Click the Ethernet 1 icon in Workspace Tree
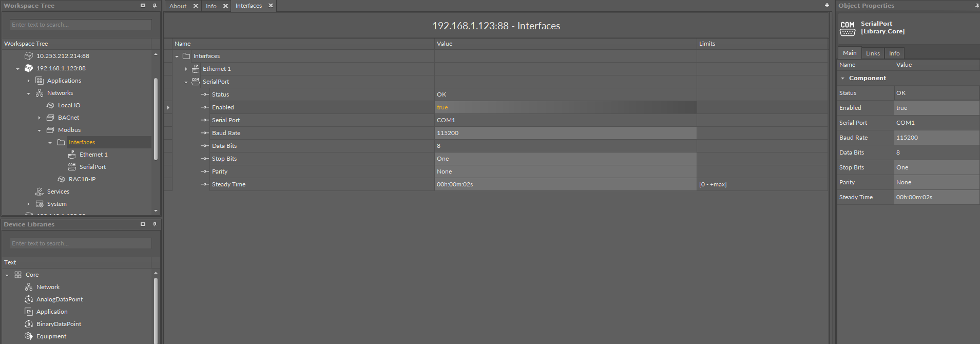 click(72, 155)
